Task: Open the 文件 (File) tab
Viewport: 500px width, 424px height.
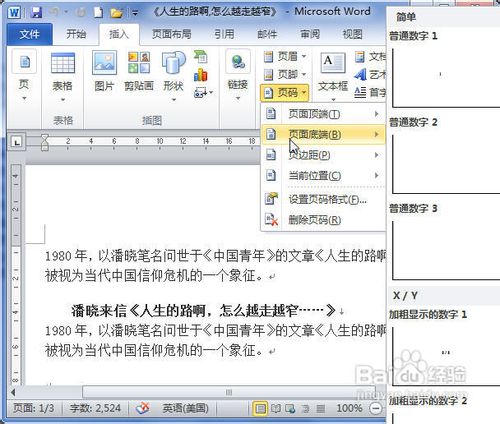Action: tap(29, 34)
